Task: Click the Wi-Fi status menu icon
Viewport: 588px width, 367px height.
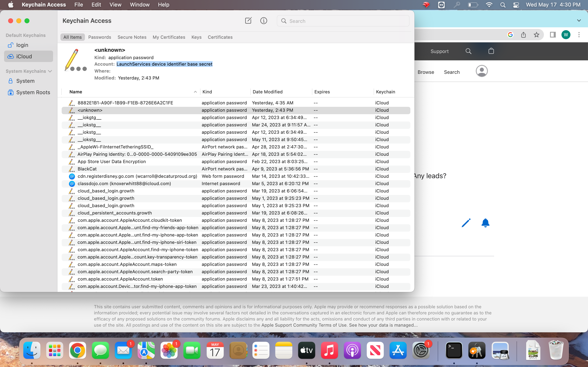Action: [489, 5]
